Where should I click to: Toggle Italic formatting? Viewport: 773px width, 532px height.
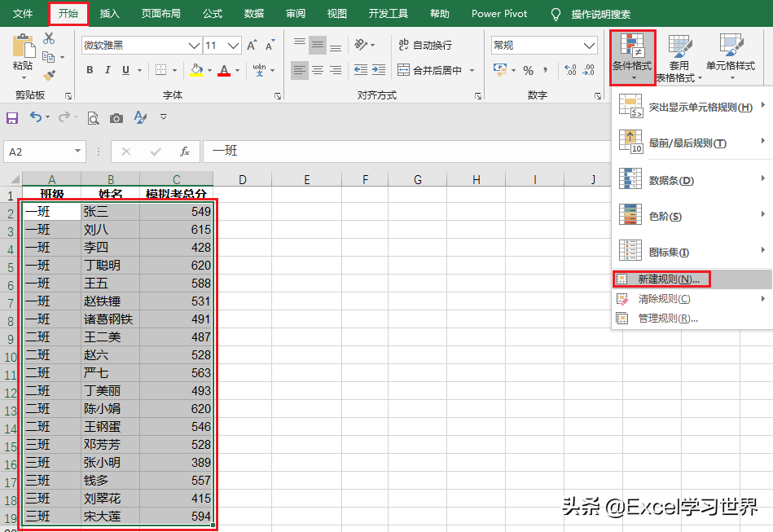point(108,70)
